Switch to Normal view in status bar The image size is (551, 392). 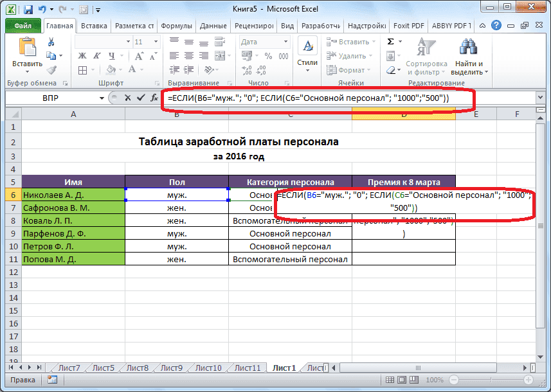[x=389, y=380]
